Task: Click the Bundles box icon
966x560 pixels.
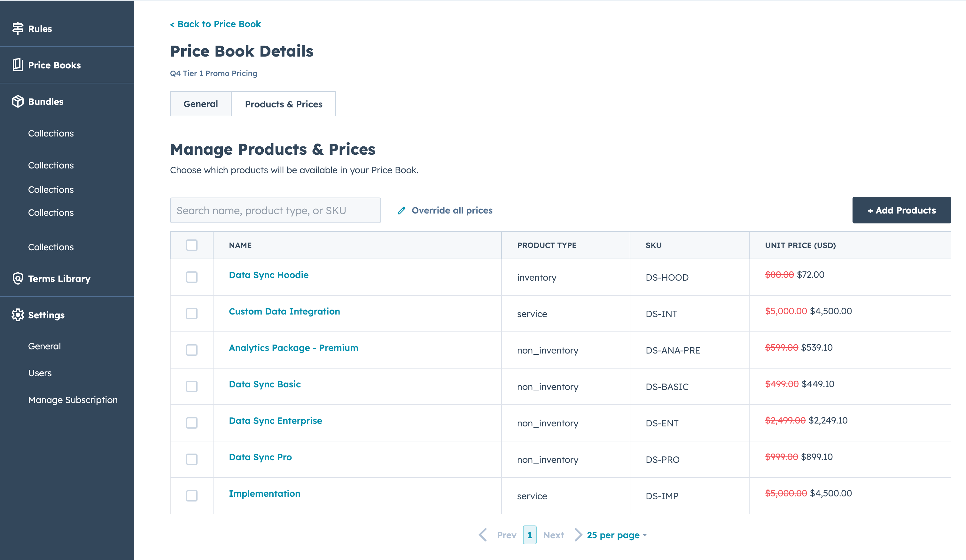Action: coord(18,101)
